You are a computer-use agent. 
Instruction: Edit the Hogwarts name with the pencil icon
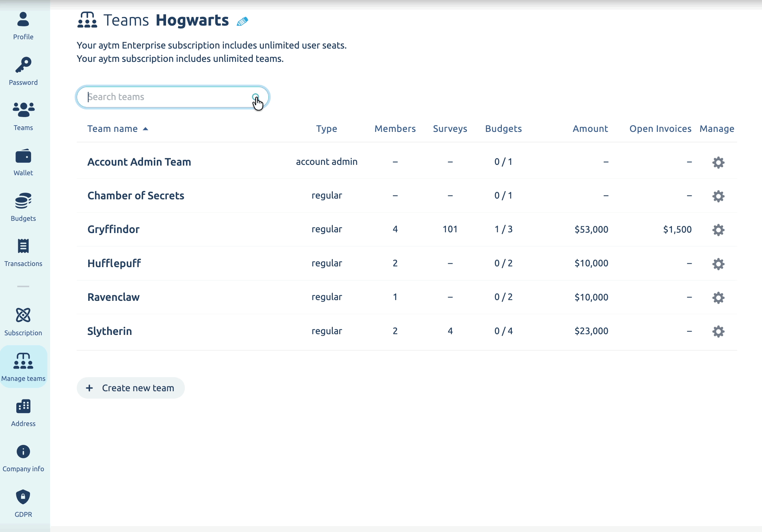(x=242, y=21)
